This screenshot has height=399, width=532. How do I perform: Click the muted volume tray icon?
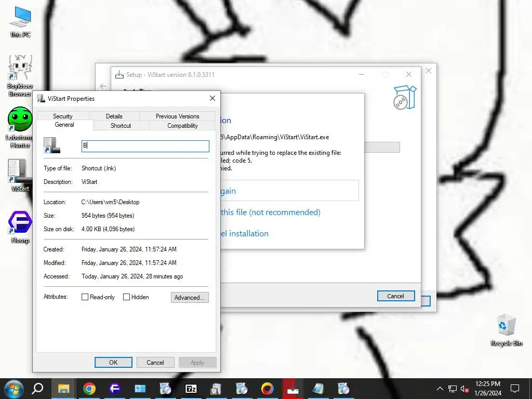(465, 389)
